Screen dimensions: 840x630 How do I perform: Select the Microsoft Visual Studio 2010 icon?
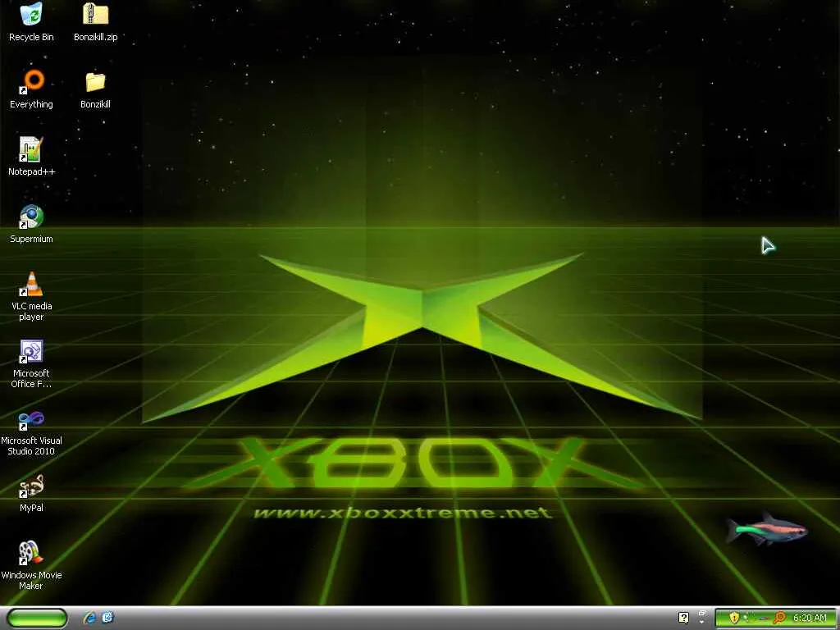pos(31,433)
